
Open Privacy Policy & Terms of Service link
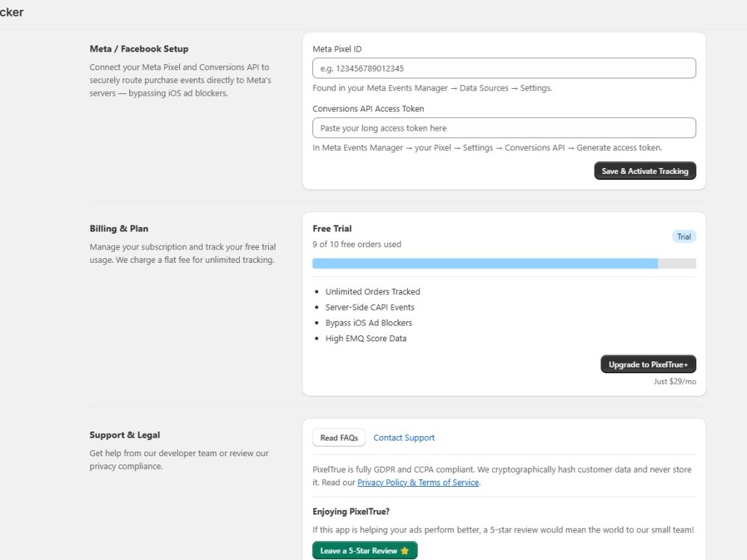point(418,482)
